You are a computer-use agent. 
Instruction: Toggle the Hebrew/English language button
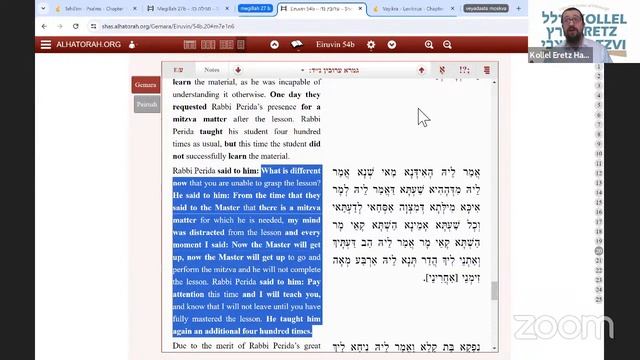point(178,70)
